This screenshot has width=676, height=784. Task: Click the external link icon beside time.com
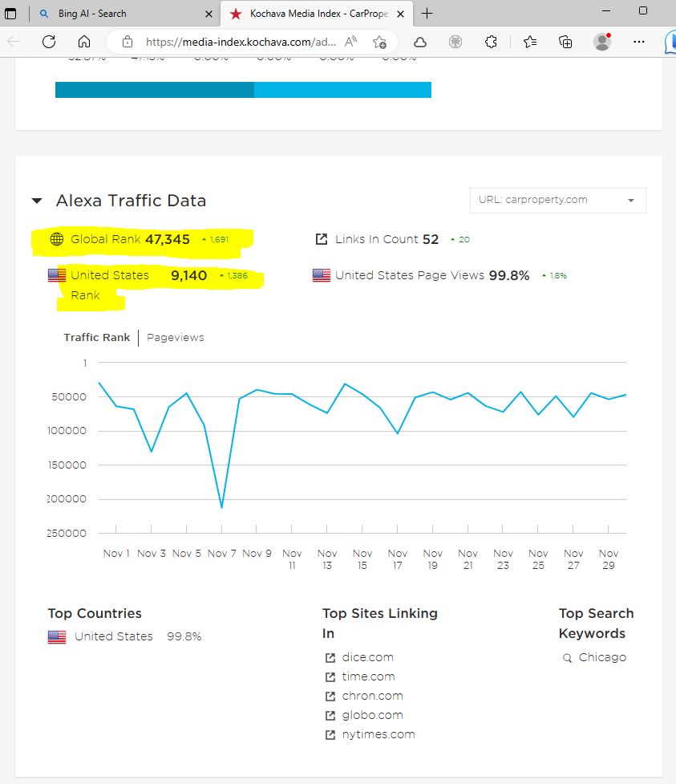point(330,677)
